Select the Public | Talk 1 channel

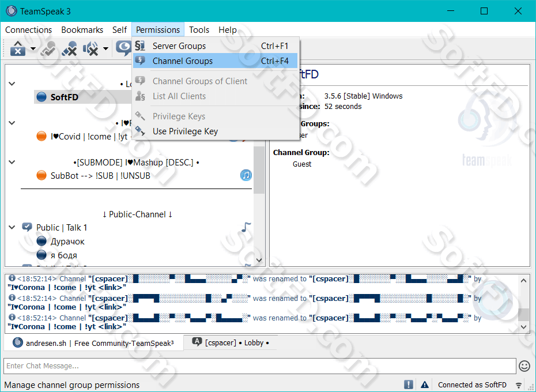62,228
